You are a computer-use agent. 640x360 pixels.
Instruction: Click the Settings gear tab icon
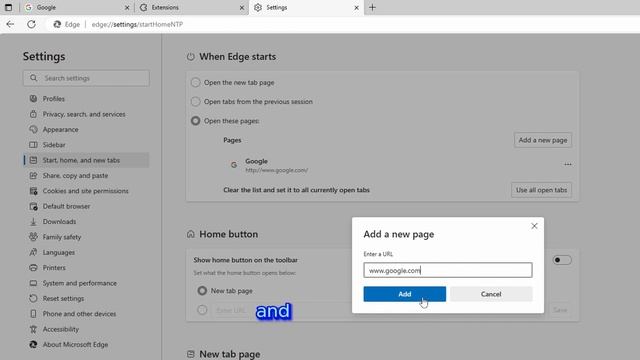(258, 7)
